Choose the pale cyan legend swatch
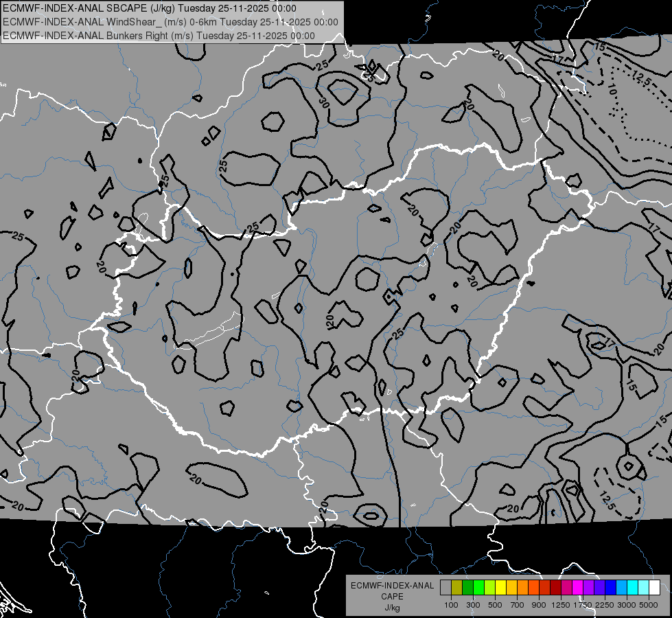Viewport: 672px width, 618px height. click(x=644, y=588)
